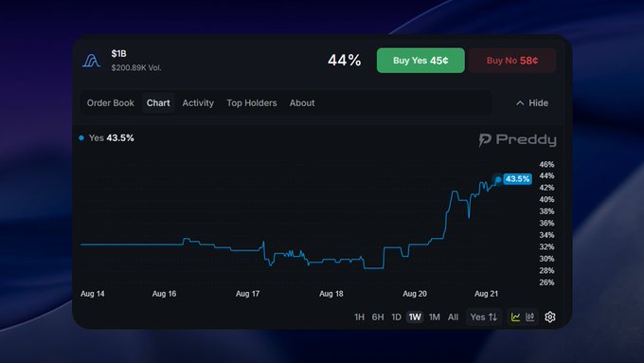
Task: Click the Aug 14 axis label
Action: point(93,294)
